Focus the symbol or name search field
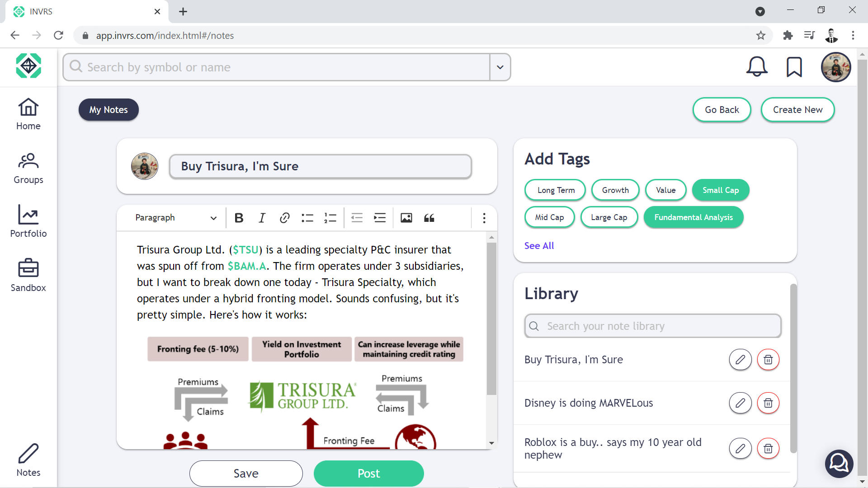This screenshot has width=868, height=488. click(276, 67)
